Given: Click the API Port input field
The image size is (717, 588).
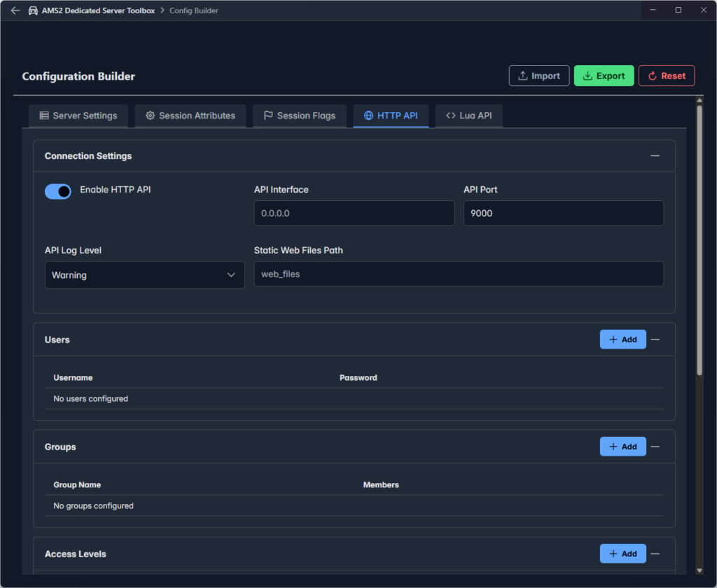Looking at the screenshot, I should pos(563,213).
